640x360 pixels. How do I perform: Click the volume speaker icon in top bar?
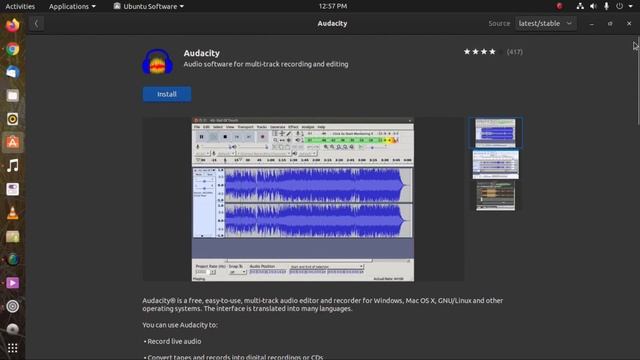click(x=593, y=6)
